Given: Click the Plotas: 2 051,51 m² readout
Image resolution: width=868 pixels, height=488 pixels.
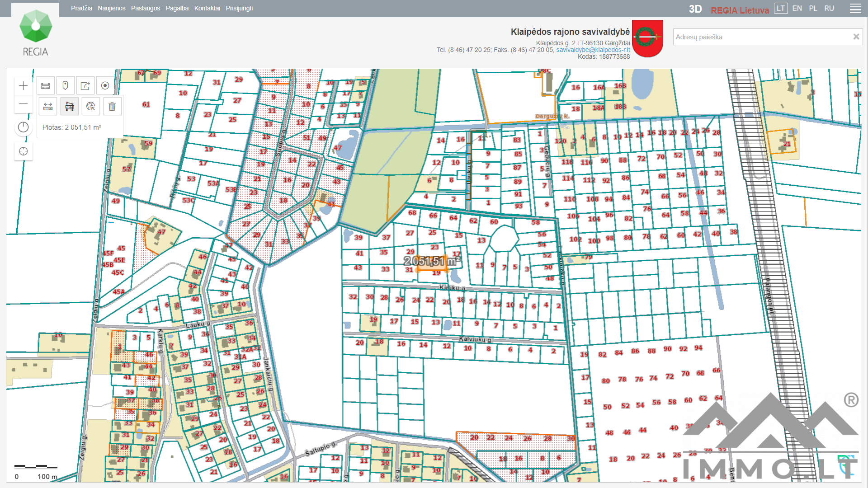Looking at the screenshot, I should pos(72,127).
